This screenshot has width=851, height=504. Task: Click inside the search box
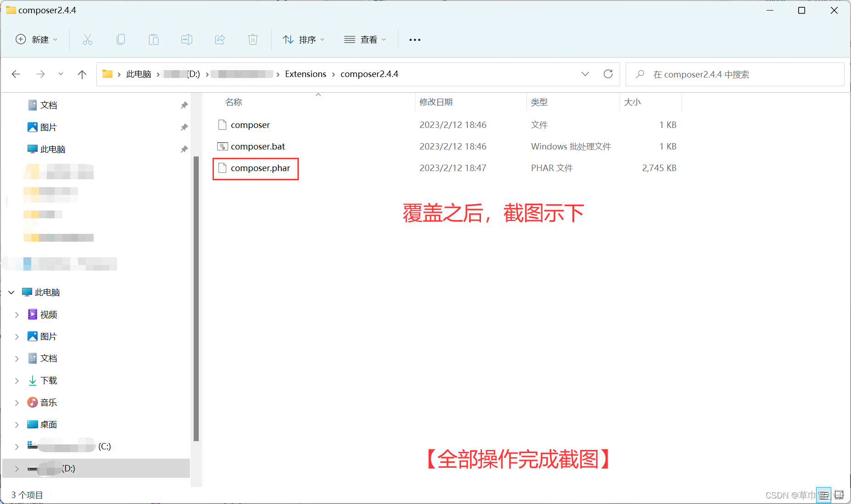[x=734, y=74]
